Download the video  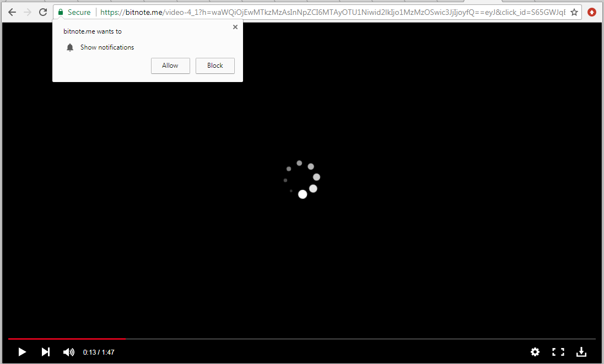pyautogui.click(x=581, y=352)
